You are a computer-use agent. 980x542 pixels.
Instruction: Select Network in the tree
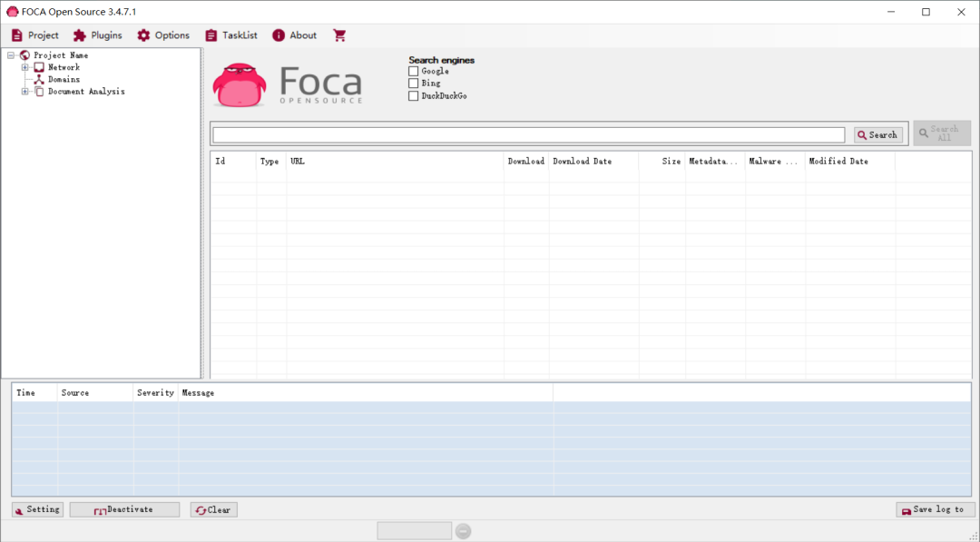click(x=64, y=67)
